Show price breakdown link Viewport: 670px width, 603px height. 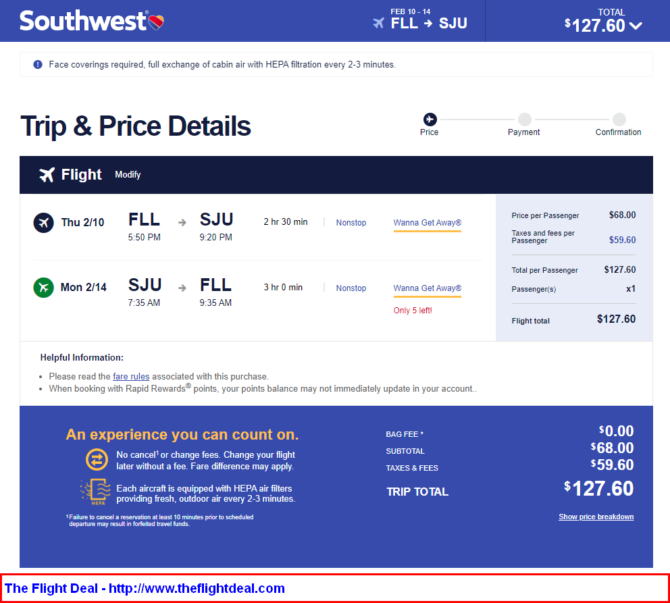click(x=596, y=517)
